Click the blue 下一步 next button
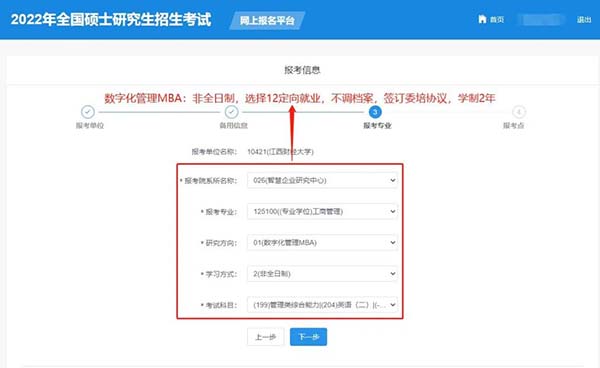Screen dimensions: 600x368 pyautogui.click(x=308, y=337)
